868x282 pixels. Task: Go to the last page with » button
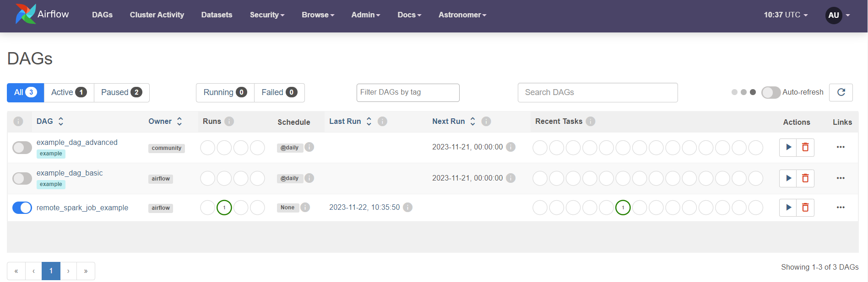(86, 271)
